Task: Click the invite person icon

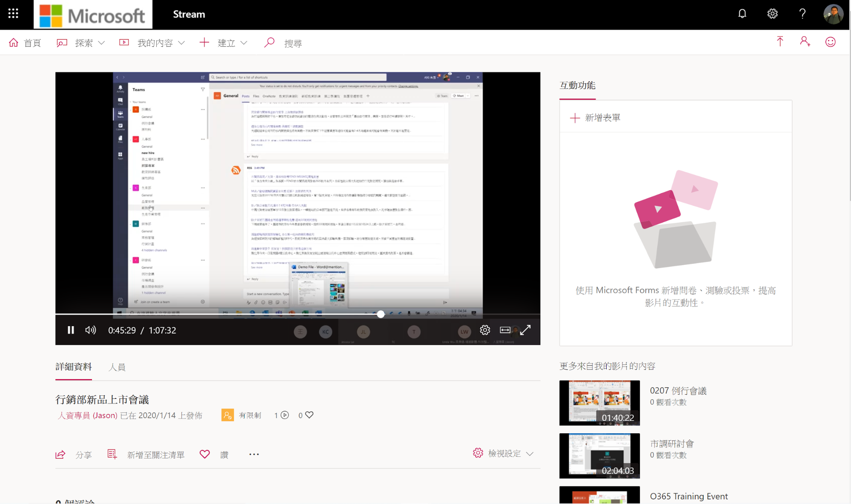Action: (805, 42)
